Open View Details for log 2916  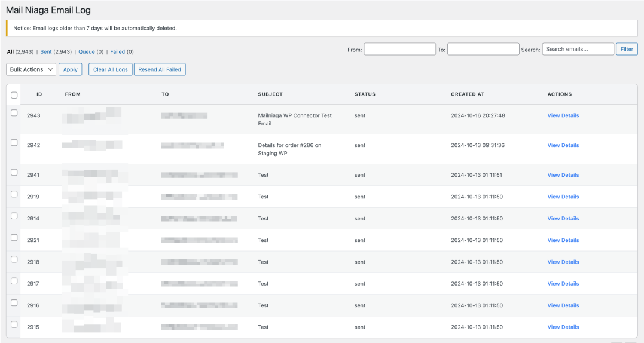coord(563,305)
